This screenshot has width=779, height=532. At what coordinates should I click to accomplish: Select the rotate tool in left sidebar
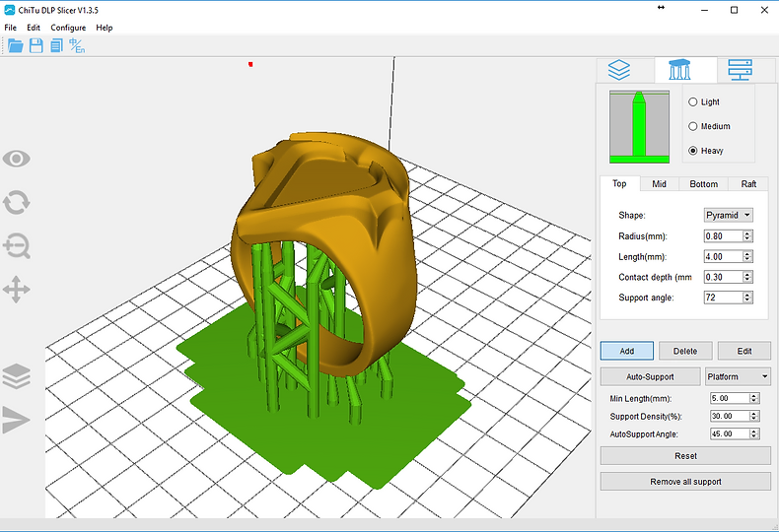click(x=17, y=203)
